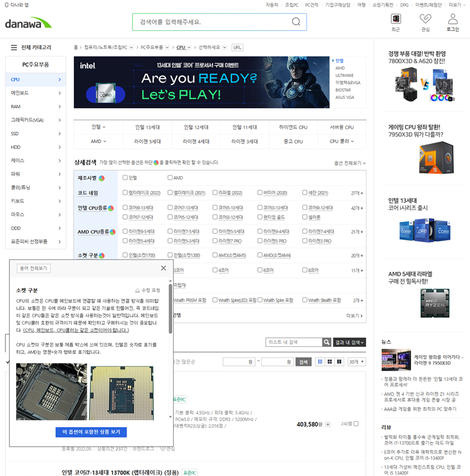Check the 인텔(소켓1700) checkbox
Screen dimensions: 470x476
(125, 255)
